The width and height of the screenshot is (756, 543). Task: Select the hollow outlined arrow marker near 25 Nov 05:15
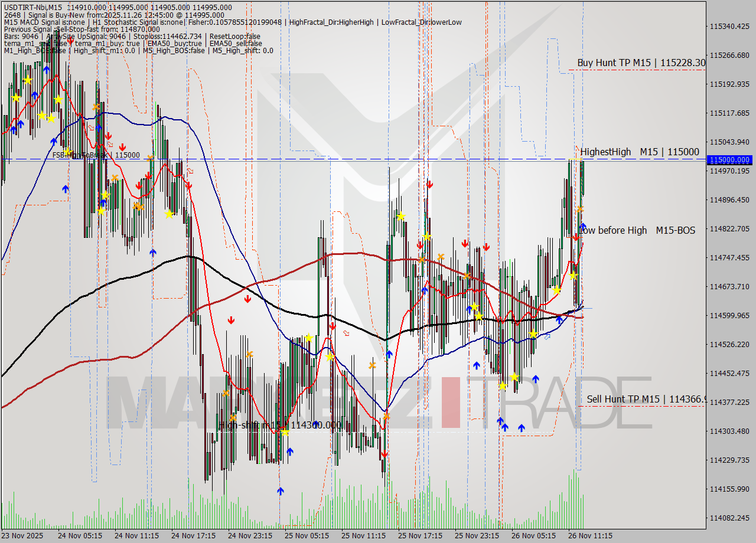click(x=346, y=333)
